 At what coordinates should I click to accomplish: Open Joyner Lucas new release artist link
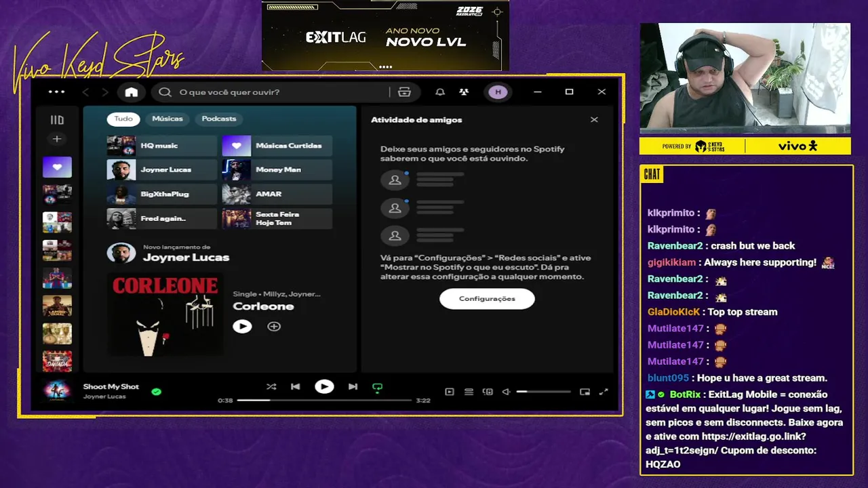186,258
